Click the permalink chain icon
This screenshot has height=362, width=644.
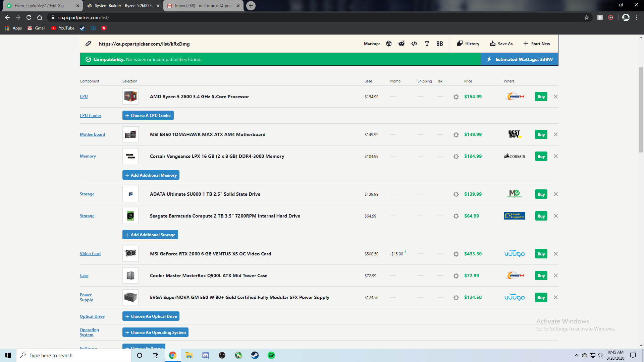tap(88, 44)
